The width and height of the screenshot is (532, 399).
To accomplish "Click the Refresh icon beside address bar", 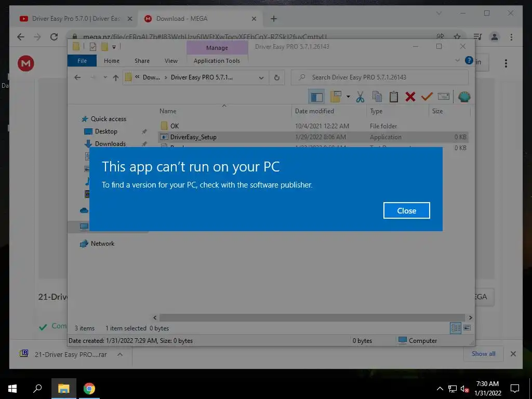I will [x=276, y=77].
